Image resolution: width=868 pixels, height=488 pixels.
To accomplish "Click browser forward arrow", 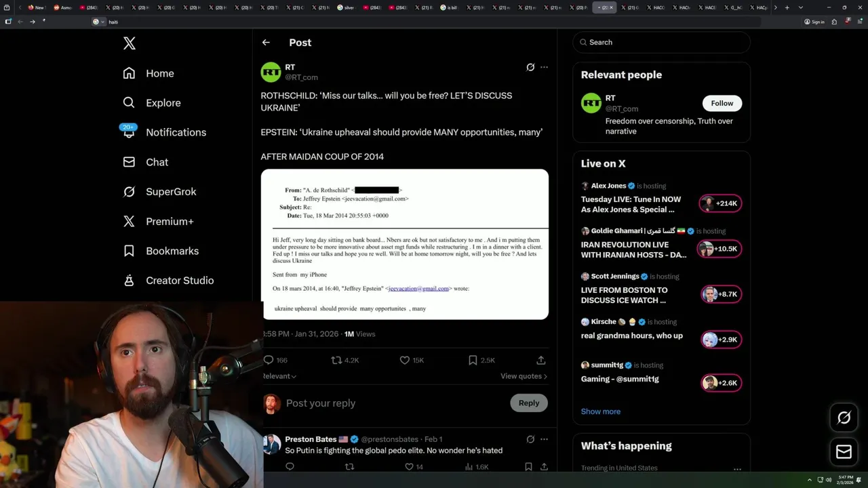I will click(x=32, y=22).
